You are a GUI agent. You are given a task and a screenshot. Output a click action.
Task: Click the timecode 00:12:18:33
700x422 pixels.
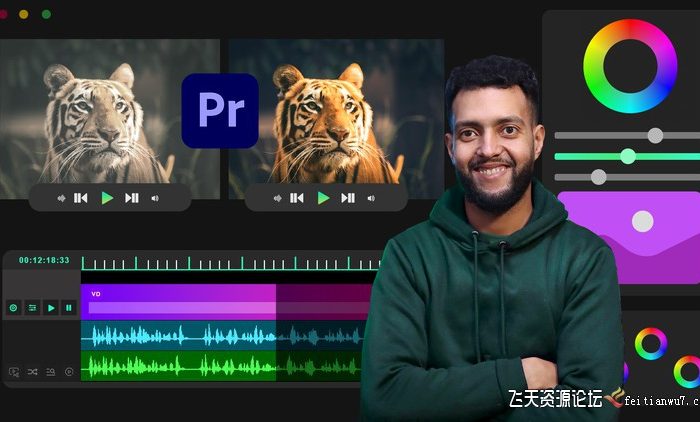[44, 260]
